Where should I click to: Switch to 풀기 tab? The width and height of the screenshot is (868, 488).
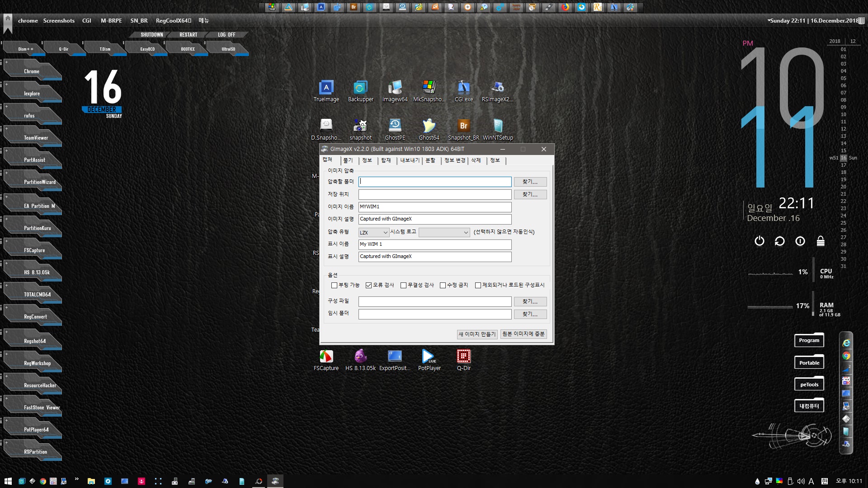[x=347, y=160]
